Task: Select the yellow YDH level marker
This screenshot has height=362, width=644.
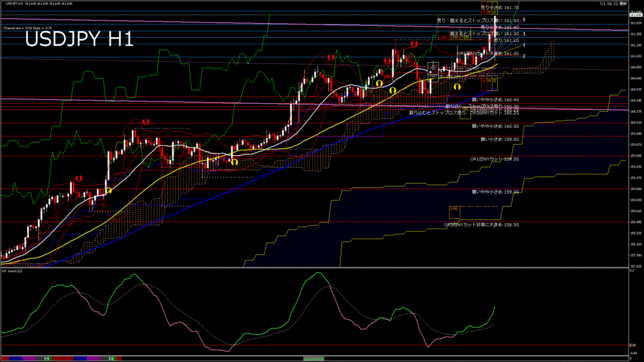Action: 465,37
